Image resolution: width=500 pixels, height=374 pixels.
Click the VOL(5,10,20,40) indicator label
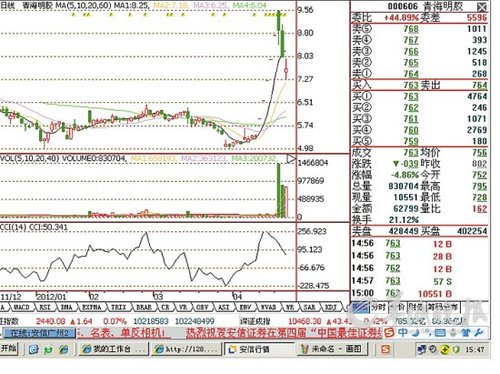(x=29, y=159)
